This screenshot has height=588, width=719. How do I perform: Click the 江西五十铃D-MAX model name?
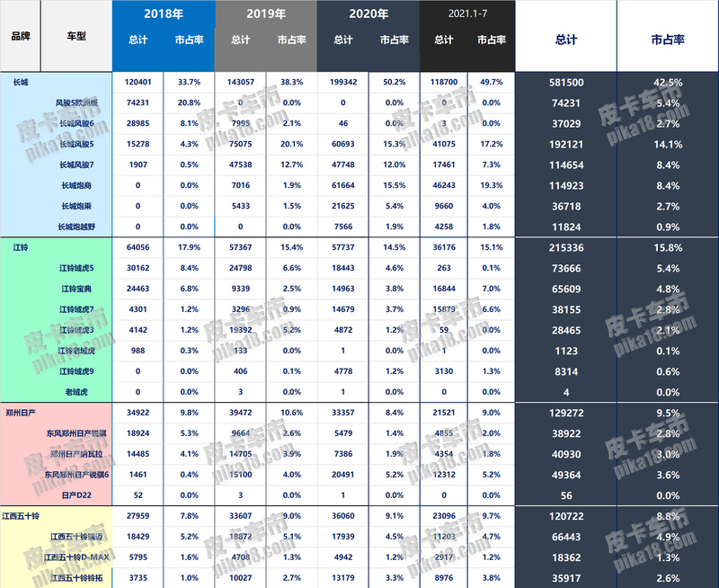click(x=76, y=557)
